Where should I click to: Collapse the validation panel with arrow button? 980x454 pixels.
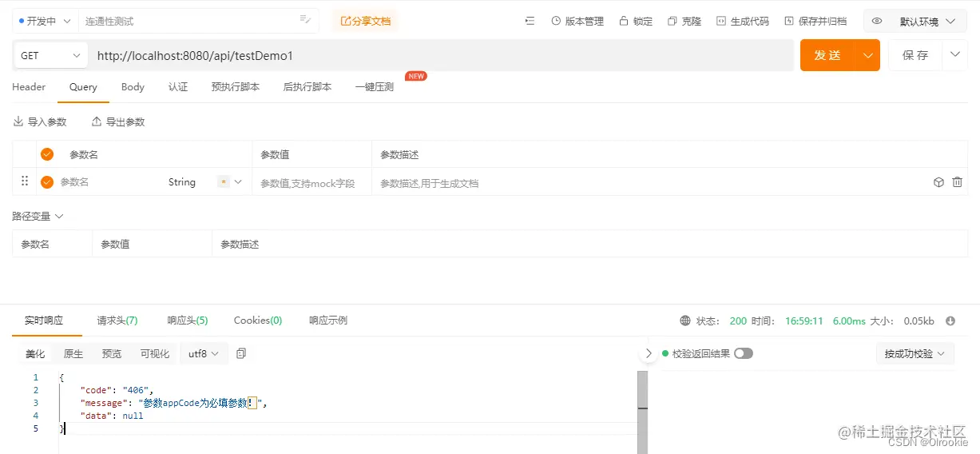coord(649,353)
